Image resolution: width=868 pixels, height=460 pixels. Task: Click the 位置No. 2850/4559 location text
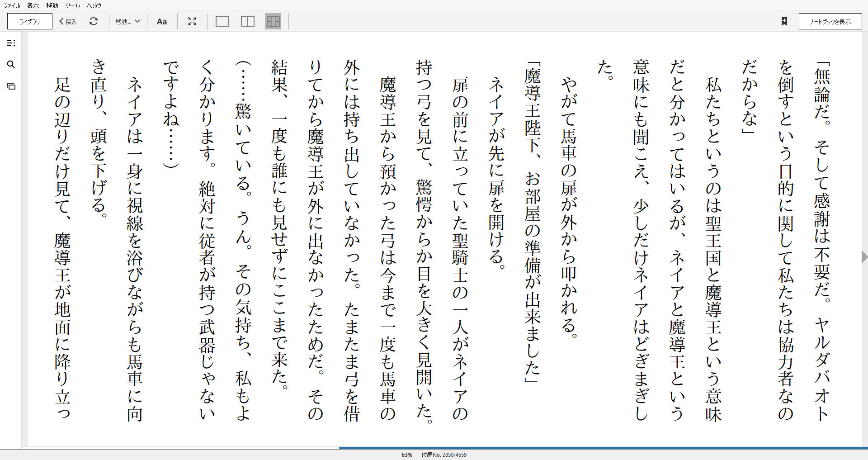[x=444, y=455]
